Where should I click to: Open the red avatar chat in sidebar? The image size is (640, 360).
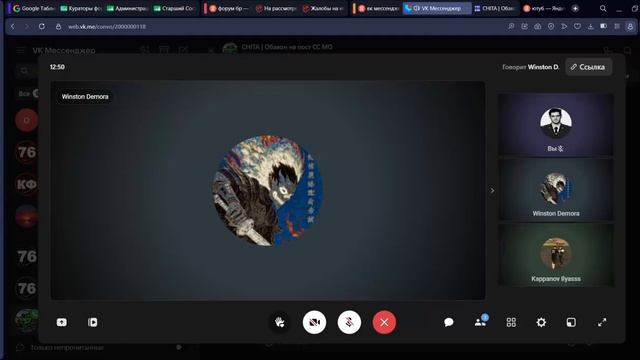click(x=27, y=120)
